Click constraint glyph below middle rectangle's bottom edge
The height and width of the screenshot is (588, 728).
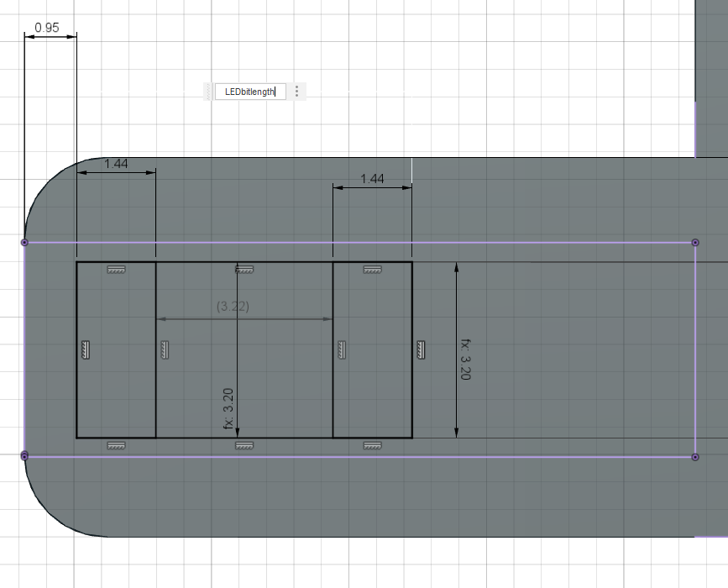[244, 445]
